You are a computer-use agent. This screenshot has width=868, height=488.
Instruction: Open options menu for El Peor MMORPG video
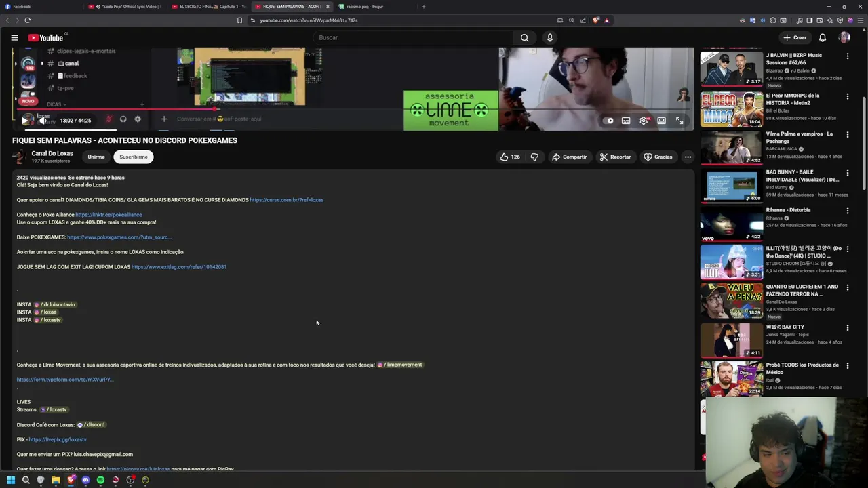pyautogui.click(x=847, y=96)
